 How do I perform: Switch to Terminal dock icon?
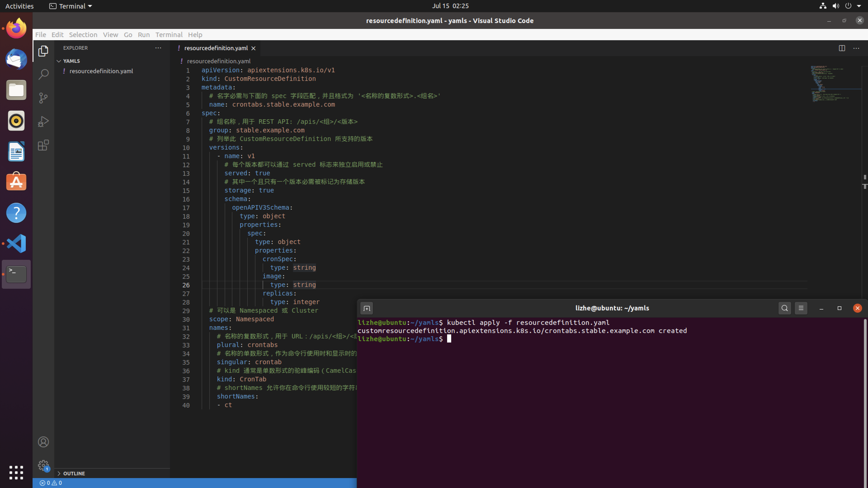pyautogui.click(x=16, y=274)
